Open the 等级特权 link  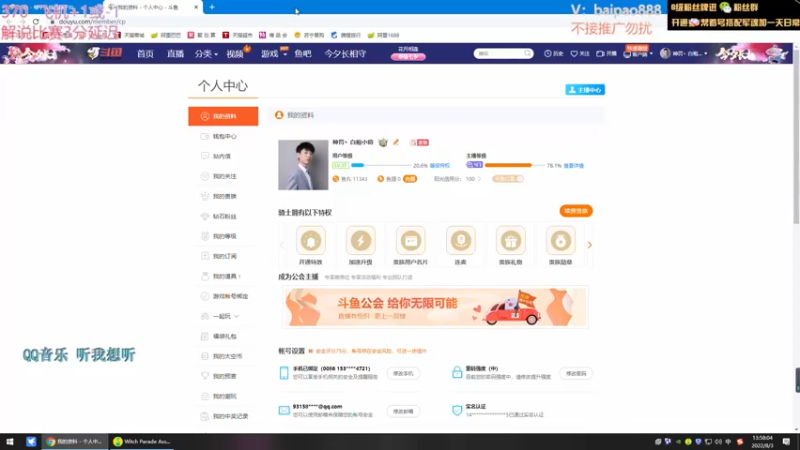click(x=440, y=166)
